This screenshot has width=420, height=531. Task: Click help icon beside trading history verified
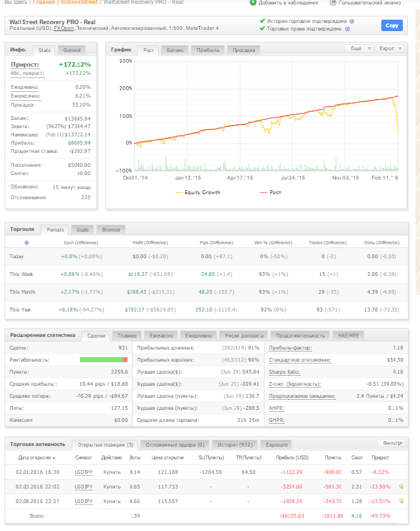[x=351, y=21]
